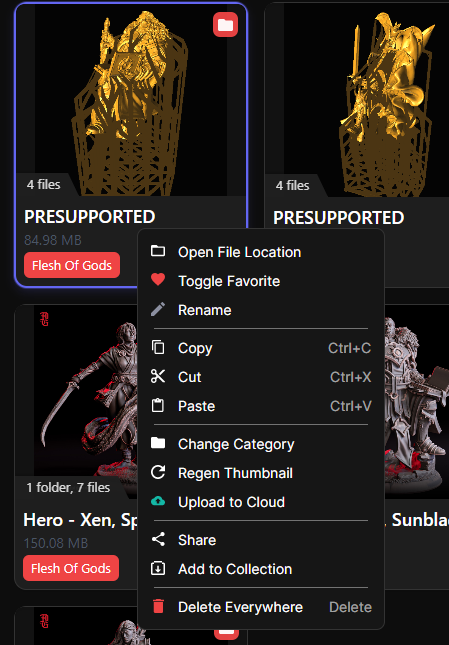
Task: Click the green Upload to Cloud icon
Action: [158, 501]
